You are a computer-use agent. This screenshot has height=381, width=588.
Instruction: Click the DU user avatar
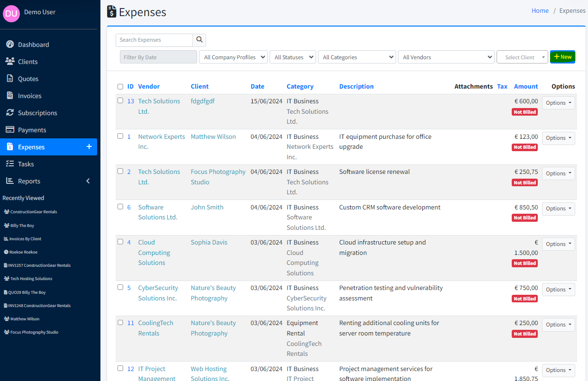(11, 14)
